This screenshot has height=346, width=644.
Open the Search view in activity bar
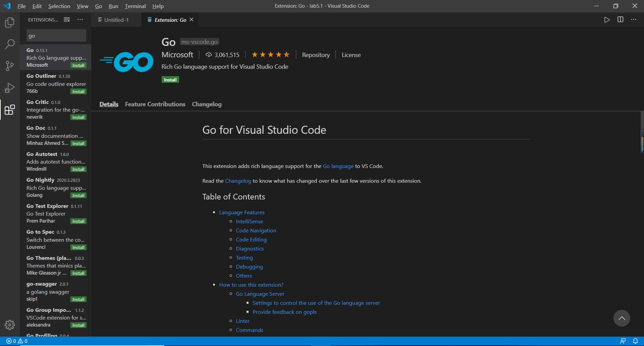click(10, 44)
